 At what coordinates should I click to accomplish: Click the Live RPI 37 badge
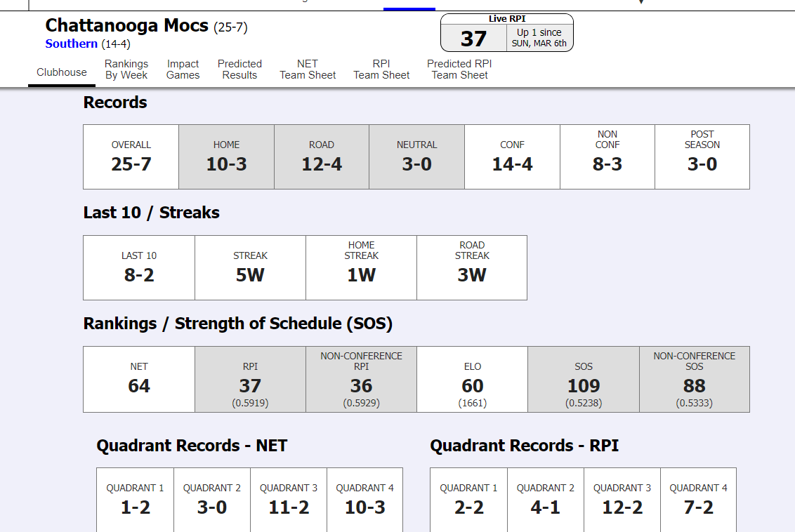506,33
